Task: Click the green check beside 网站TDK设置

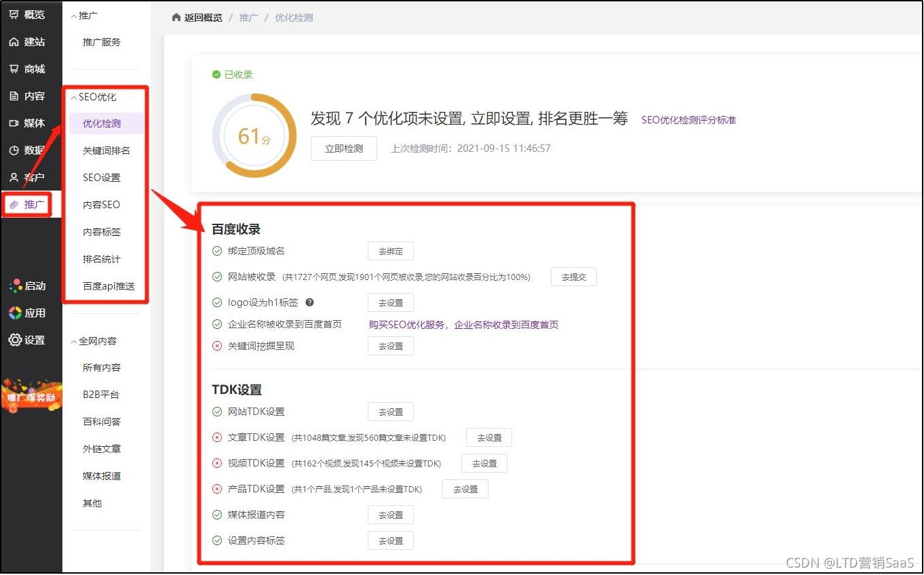Action: coord(217,411)
